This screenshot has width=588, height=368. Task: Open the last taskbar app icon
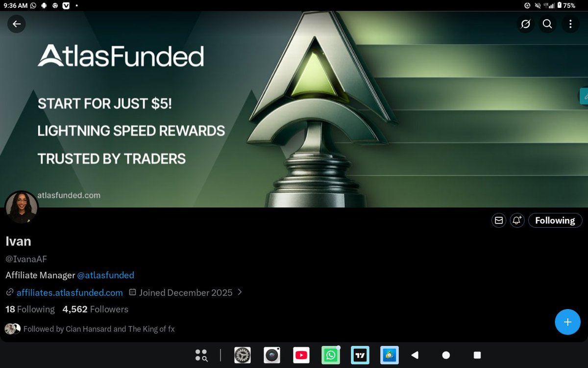click(390, 355)
